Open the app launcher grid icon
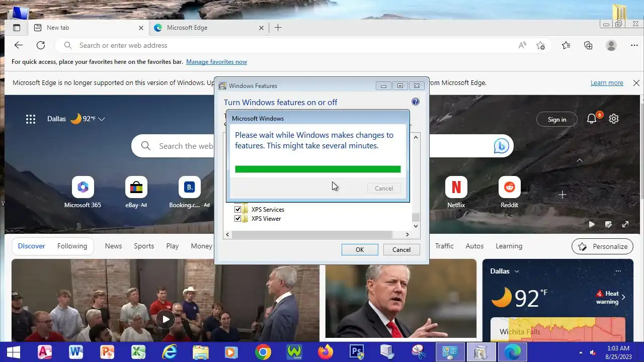The image size is (644, 362). (x=31, y=119)
